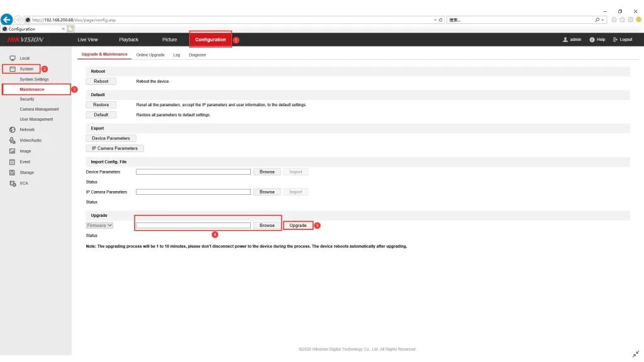Open the browser tools gear icon

click(x=630, y=19)
